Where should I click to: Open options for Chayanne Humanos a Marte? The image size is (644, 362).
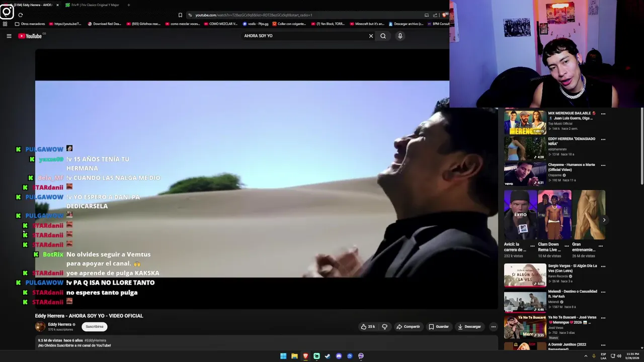pyautogui.click(x=603, y=165)
